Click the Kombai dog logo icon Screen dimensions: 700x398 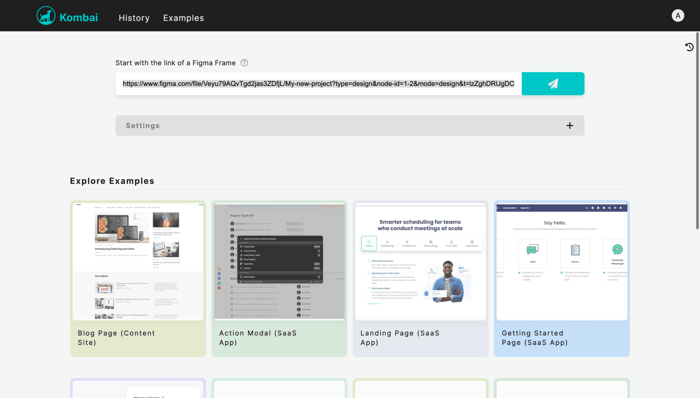point(46,16)
